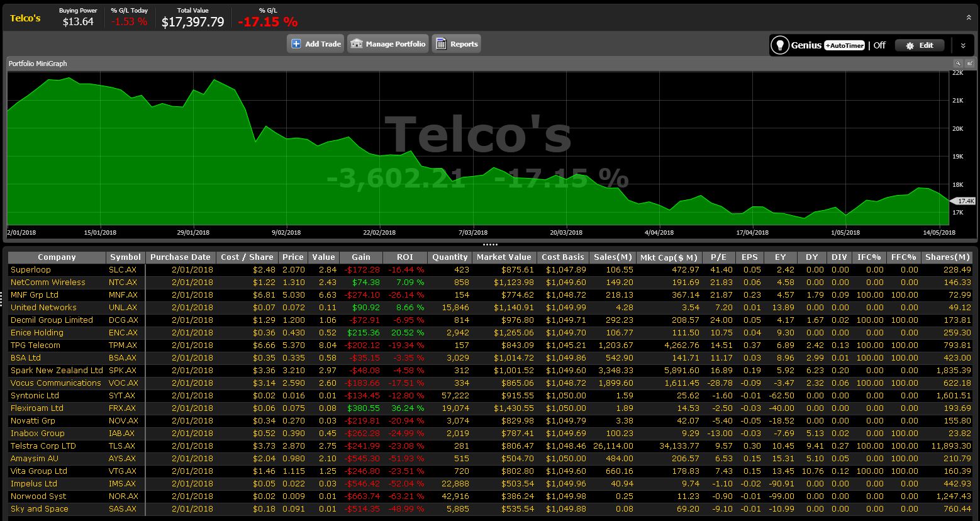Screen dimensions: 980x521
Task: Click the Add Trade button
Action: [x=316, y=43]
